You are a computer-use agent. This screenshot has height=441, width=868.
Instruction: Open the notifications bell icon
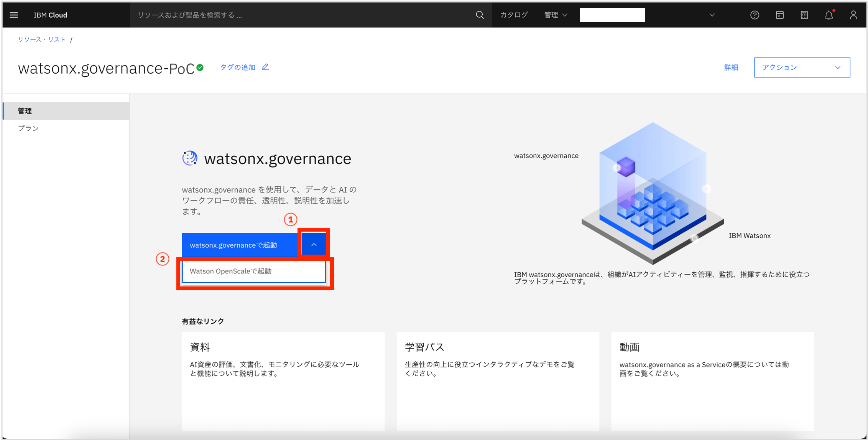(829, 15)
